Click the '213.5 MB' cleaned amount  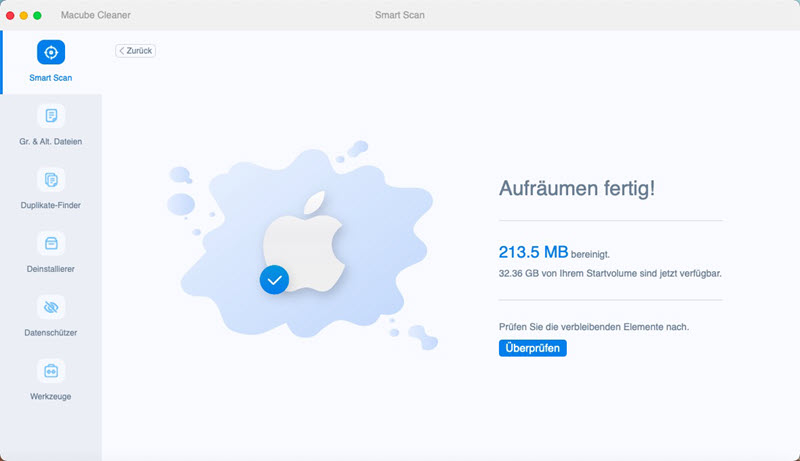click(x=533, y=252)
